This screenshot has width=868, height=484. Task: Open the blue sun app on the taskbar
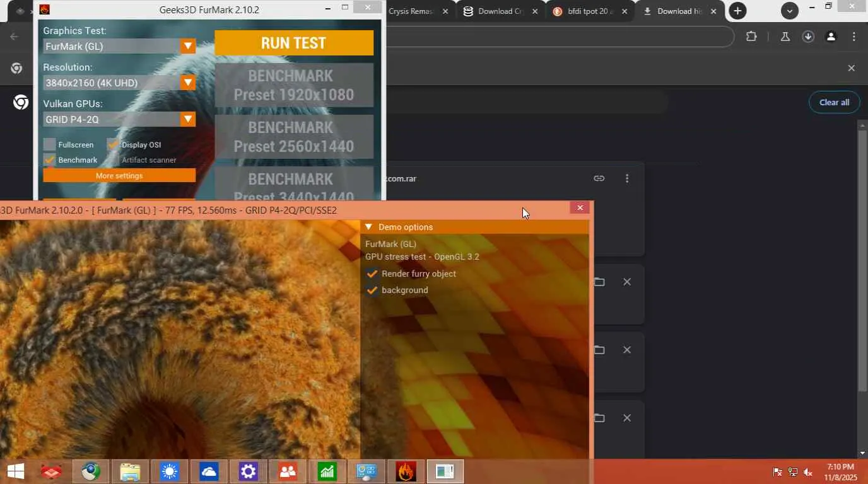coord(169,471)
